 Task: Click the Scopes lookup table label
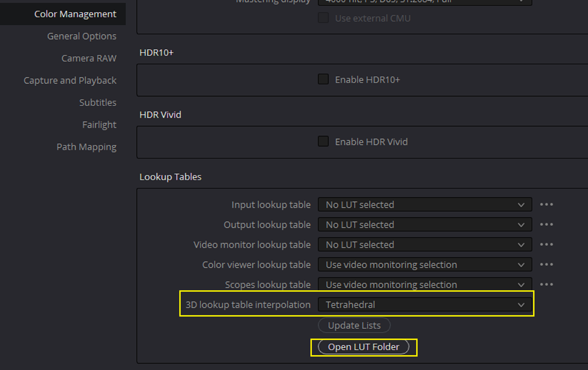(268, 284)
